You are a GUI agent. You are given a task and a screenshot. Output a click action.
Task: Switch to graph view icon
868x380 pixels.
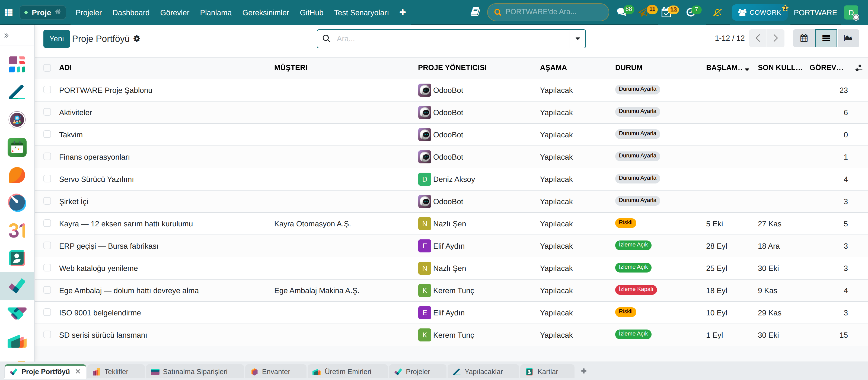tap(848, 38)
